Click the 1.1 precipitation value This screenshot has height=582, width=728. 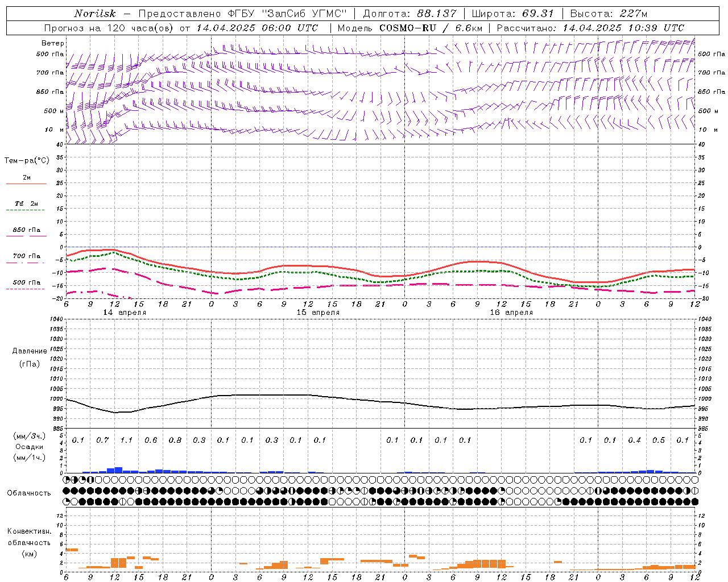[x=126, y=440]
